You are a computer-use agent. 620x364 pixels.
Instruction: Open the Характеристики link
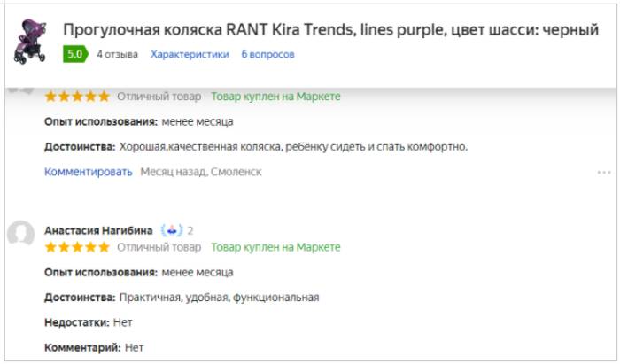[190, 54]
